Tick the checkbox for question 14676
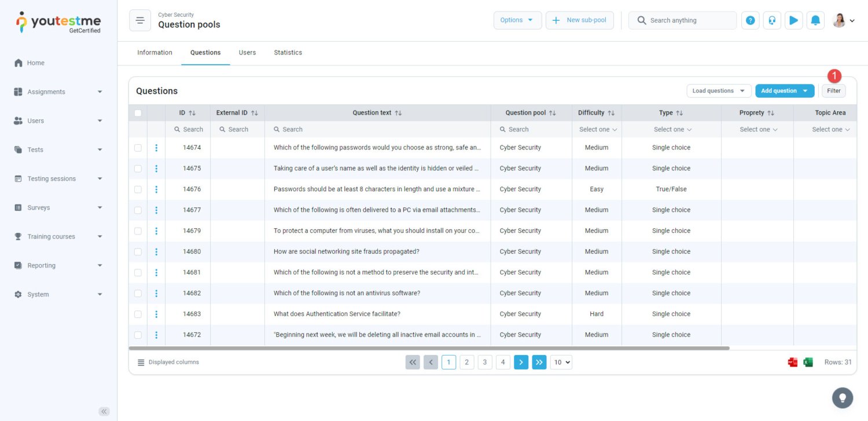Screen dimensions: 868x421 tap(138, 189)
